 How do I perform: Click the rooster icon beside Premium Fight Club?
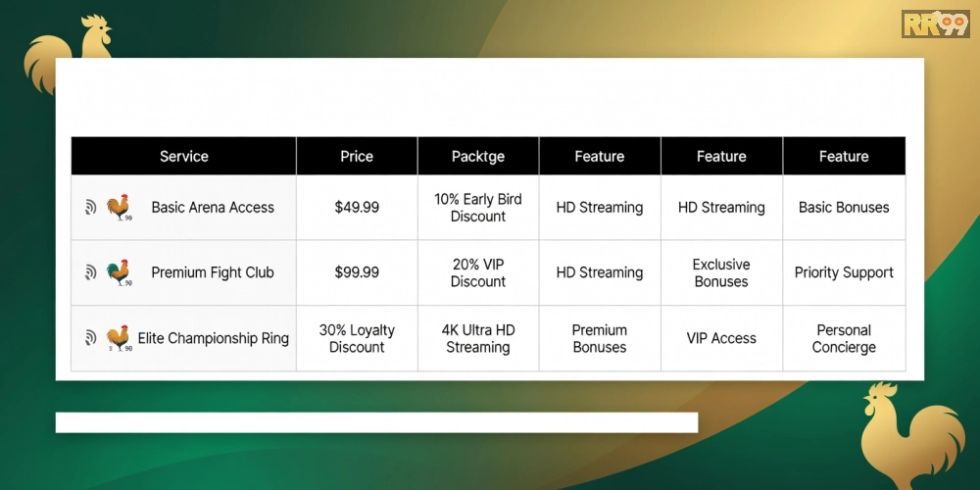pos(119,272)
